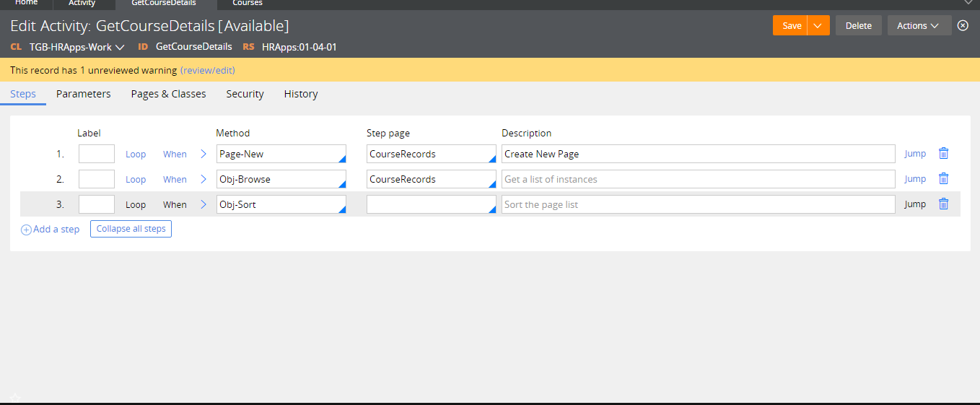Click the Step page field for Obj-Sort
The image size is (980, 405).
click(x=430, y=204)
